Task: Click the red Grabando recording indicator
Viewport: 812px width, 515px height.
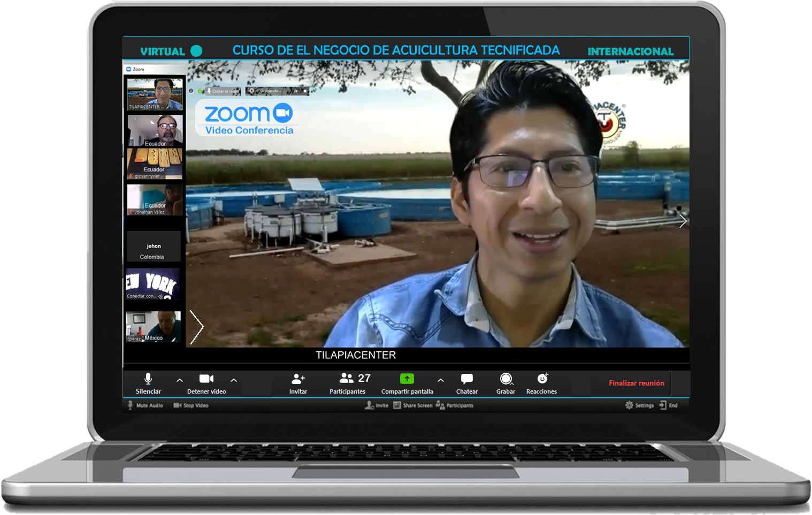Action: [x=251, y=91]
